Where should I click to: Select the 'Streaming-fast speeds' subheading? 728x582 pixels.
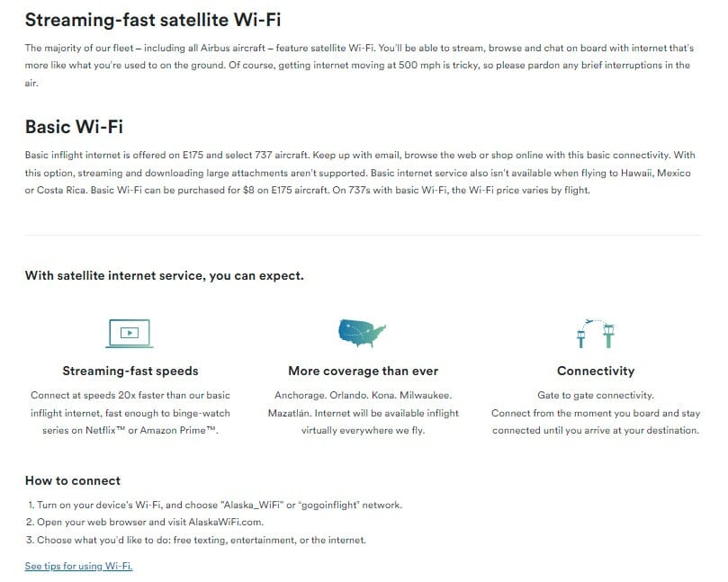130,371
